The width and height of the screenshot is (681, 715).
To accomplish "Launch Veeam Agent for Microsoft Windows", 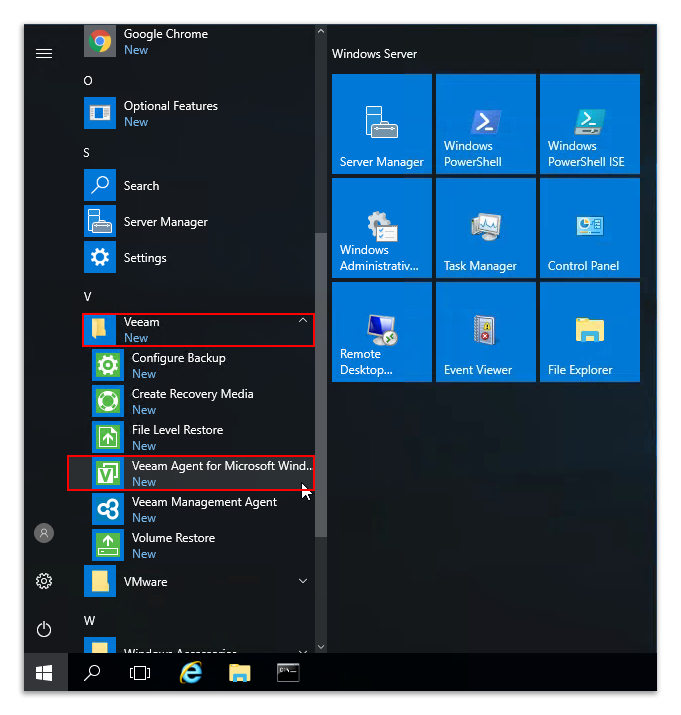I will (x=200, y=473).
